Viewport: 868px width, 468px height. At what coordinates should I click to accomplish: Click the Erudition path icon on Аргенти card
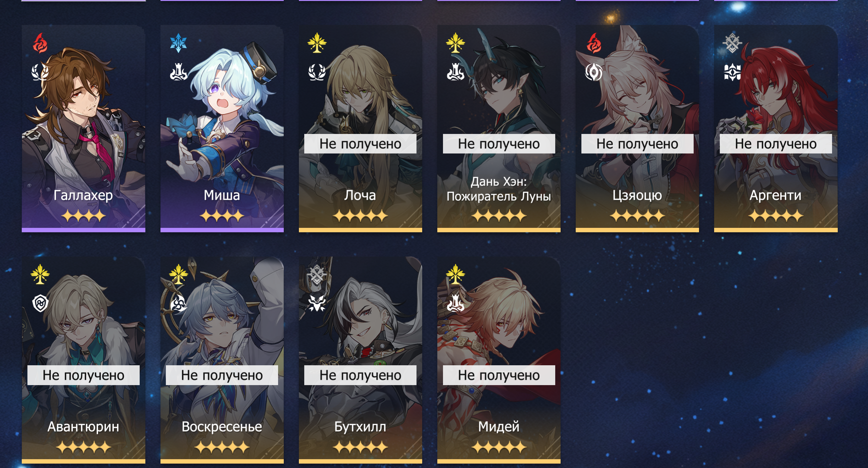pyautogui.click(x=732, y=72)
